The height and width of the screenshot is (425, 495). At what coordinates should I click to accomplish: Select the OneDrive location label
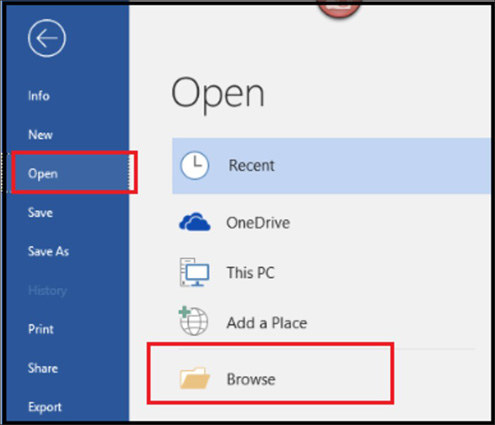tap(258, 223)
